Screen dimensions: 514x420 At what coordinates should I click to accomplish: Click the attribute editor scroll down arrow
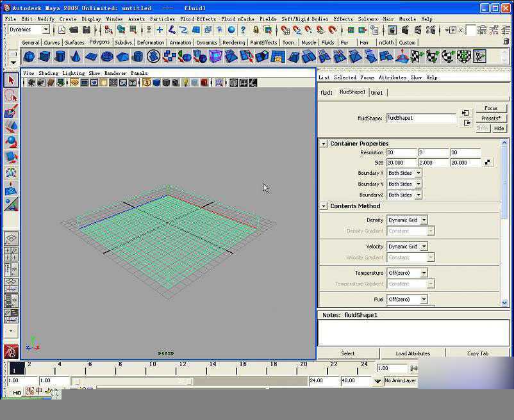click(x=504, y=303)
